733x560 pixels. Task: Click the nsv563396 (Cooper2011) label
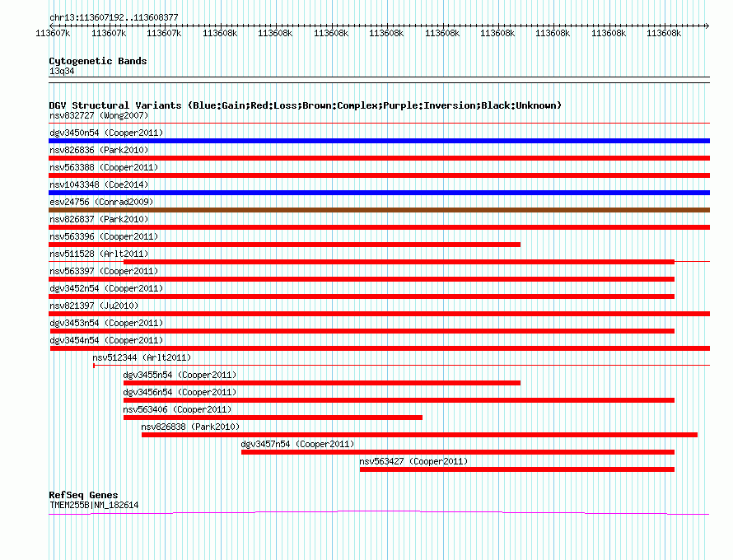[x=104, y=236]
